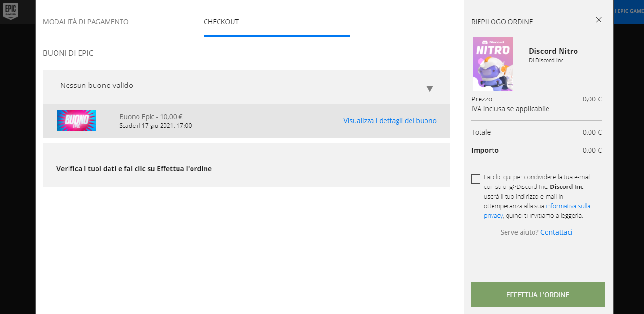Click the 'Nessun buono valido' text

(x=96, y=86)
